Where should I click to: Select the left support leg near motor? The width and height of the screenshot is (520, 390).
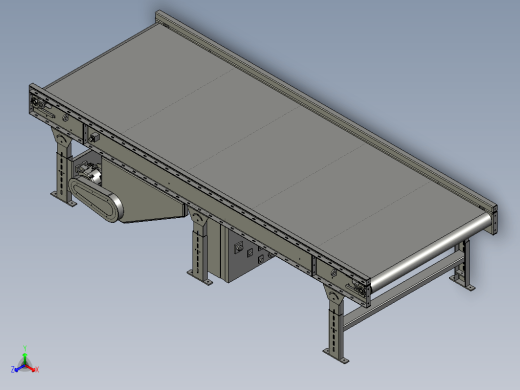coord(63,167)
